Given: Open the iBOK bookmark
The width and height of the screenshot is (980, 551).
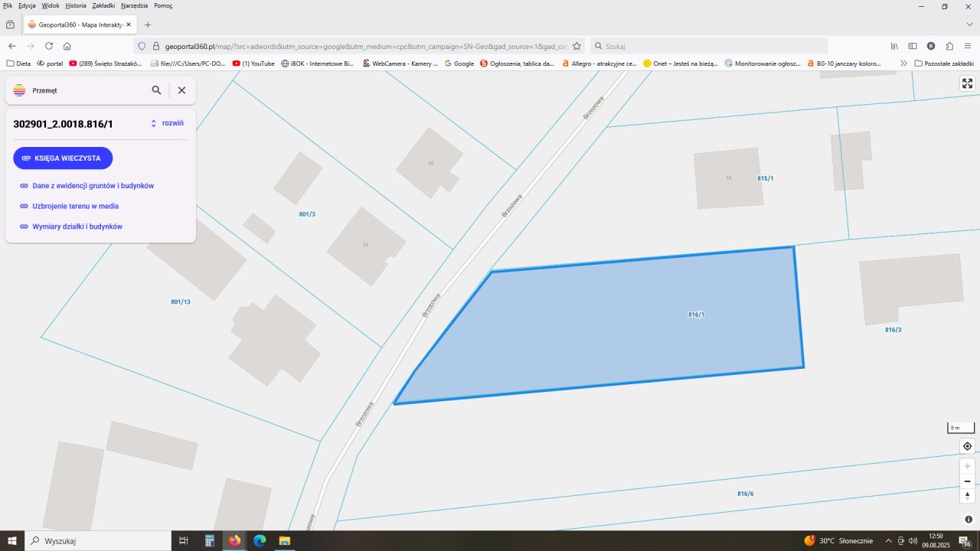Looking at the screenshot, I should tap(318, 64).
